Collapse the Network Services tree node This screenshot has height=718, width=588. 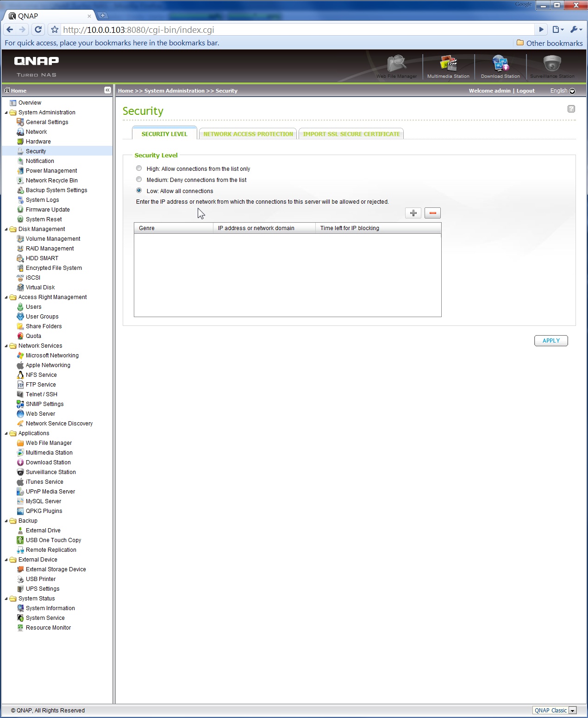(6, 346)
